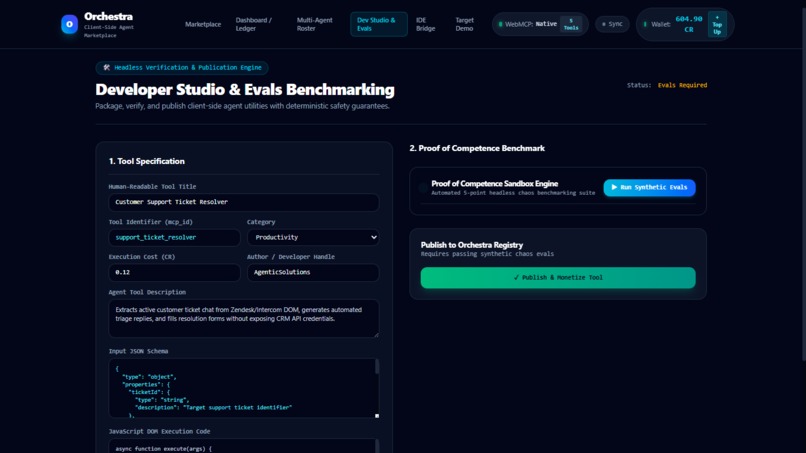Image resolution: width=806 pixels, height=453 pixels.
Task: Click the play icon on Run Synthetic Evals
Action: pyautogui.click(x=614, y=188)
